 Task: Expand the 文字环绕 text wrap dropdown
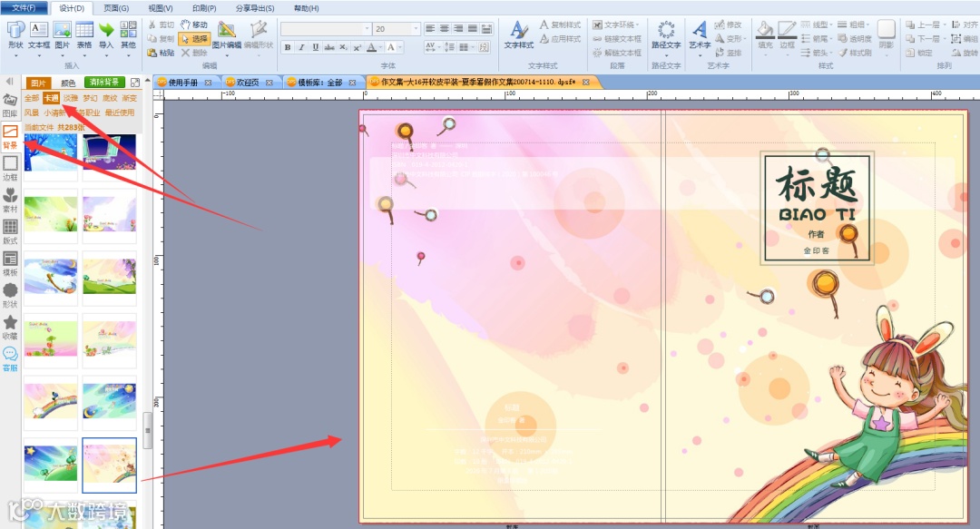tap(638, 25)
